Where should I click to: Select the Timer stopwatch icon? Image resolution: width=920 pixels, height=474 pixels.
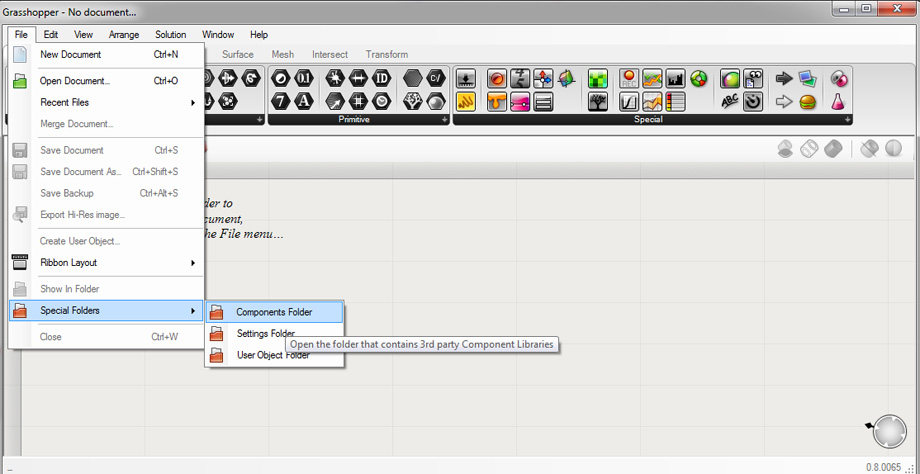pyautogui.click(x=753, y=101)
